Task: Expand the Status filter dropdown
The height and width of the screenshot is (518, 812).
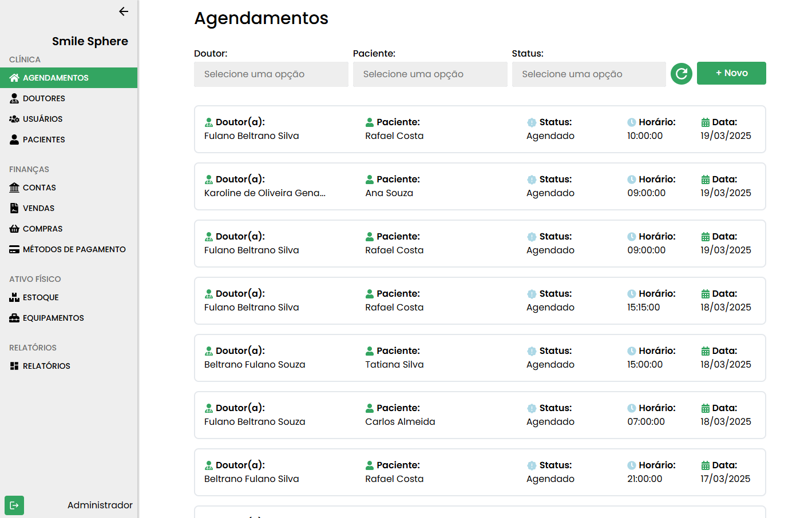Action: point(588,74)
